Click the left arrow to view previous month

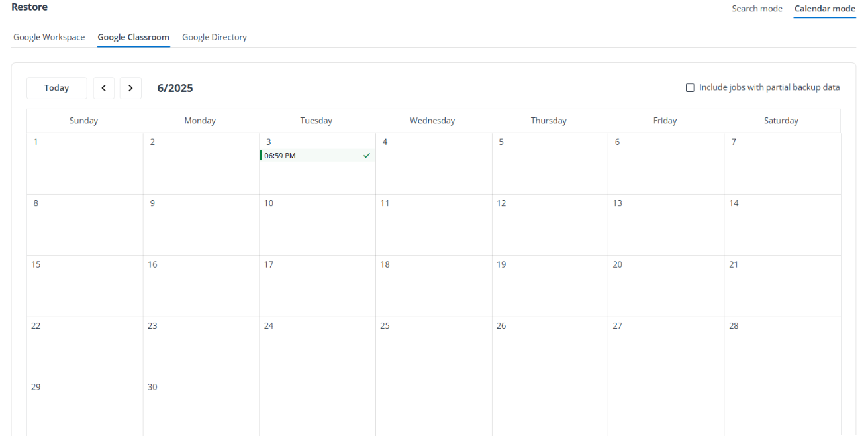point(103,87)
